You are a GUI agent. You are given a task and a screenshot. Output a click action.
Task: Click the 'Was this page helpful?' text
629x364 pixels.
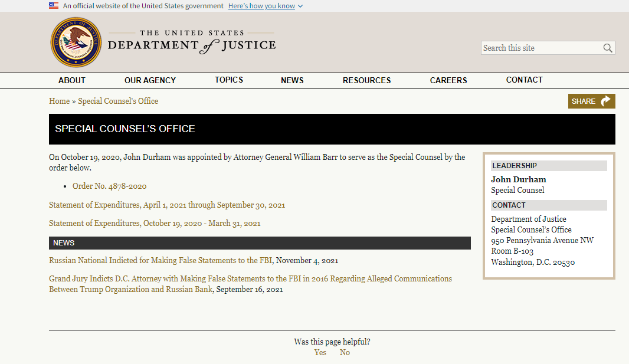[332, 342]
